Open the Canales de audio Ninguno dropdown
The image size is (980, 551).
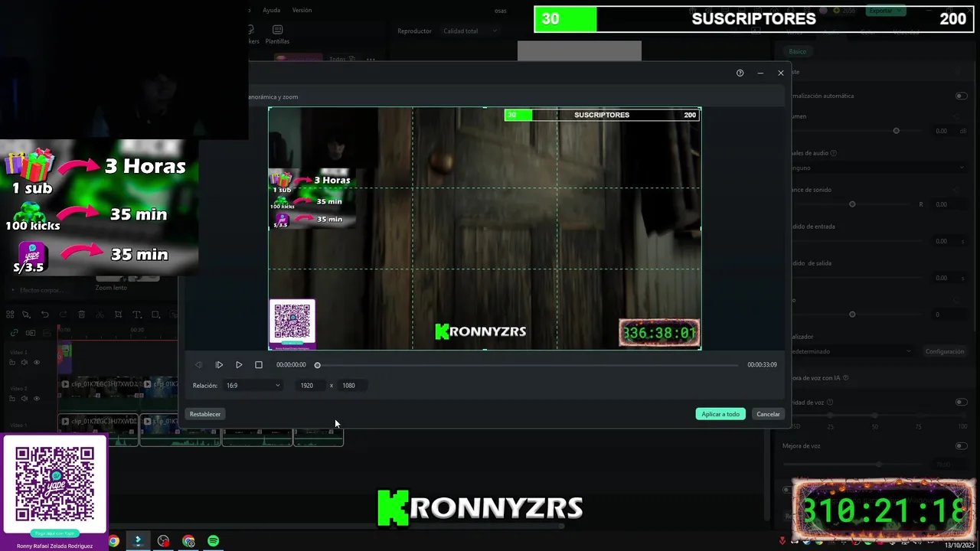pos(878,168)
